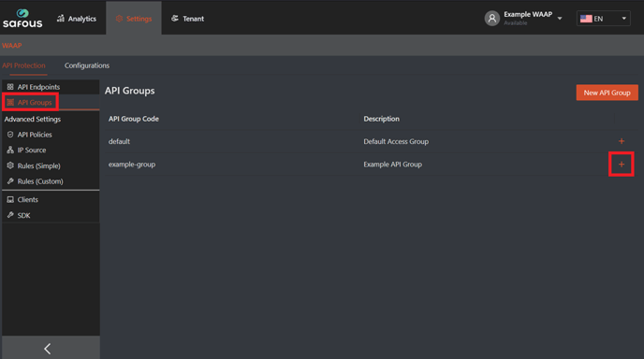The image size is (644, 359).
Task: Open the Tenant section
Action: coord(188,19)
